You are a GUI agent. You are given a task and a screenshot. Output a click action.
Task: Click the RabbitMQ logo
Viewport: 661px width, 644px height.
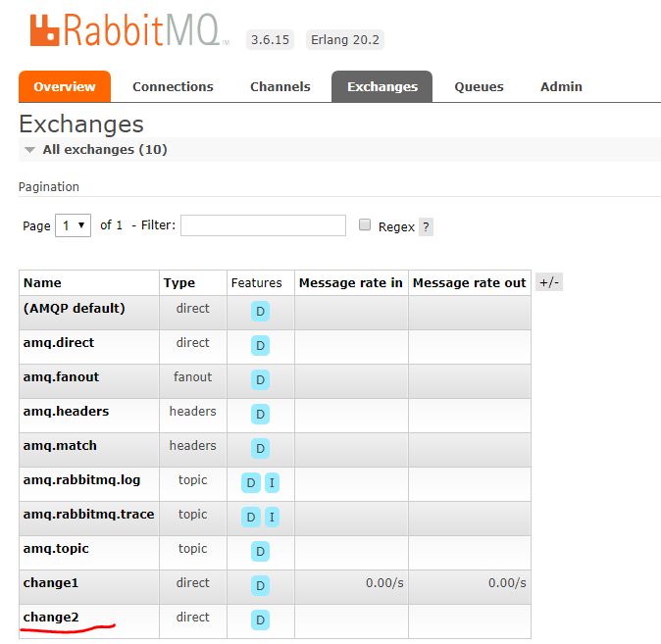point(129,30)
